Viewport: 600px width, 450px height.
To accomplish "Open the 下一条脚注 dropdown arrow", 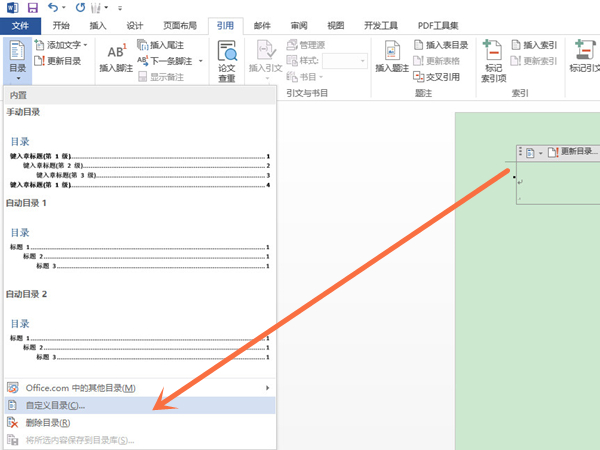I will [x=201, y=61].
